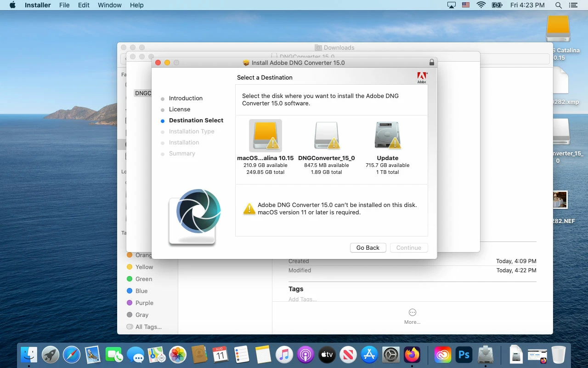Select the .NEF image thumbnail on desktop
588x368 pixels.
560,200
